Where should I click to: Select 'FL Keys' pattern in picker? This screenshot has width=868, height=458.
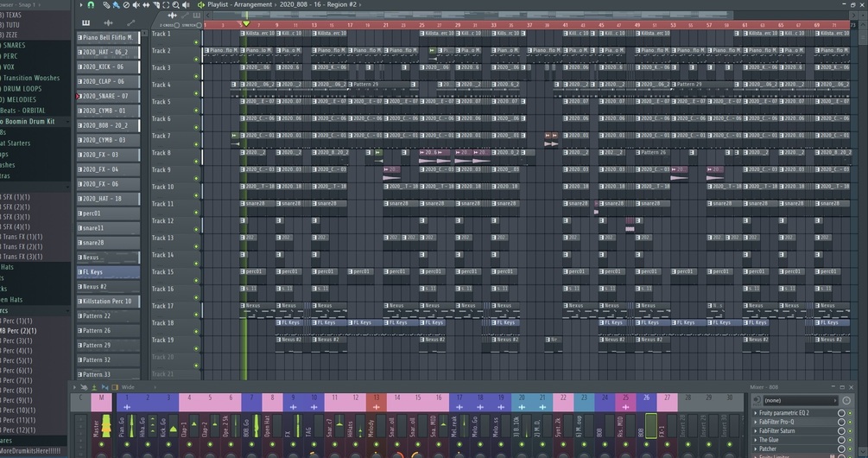tap(108, 272)
